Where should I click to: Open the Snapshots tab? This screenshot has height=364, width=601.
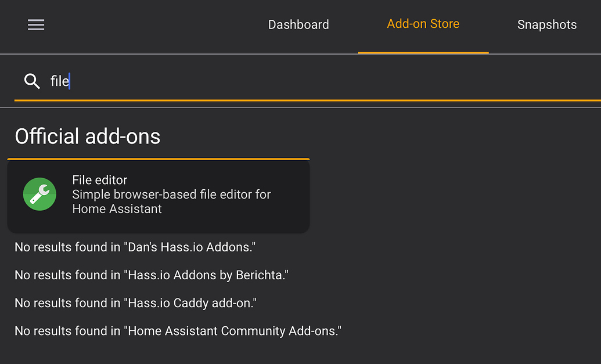coord(546,24)
